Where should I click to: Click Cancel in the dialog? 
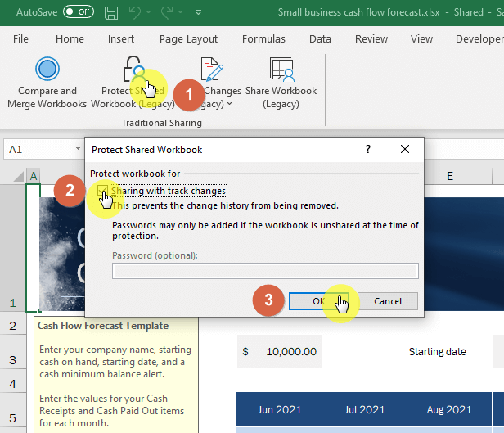[388, 301]
